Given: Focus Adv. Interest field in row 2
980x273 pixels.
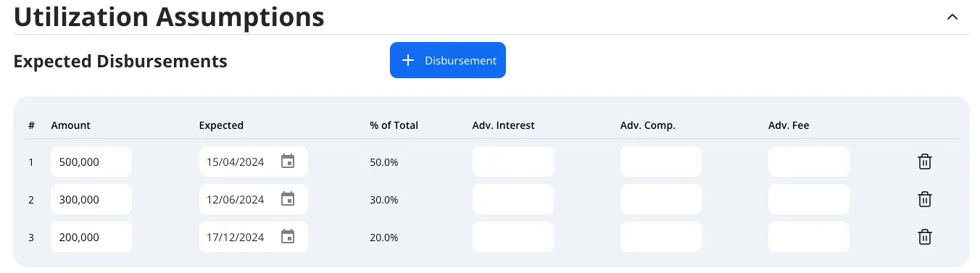Looking at the screenshot, I should tap(513, 199).
